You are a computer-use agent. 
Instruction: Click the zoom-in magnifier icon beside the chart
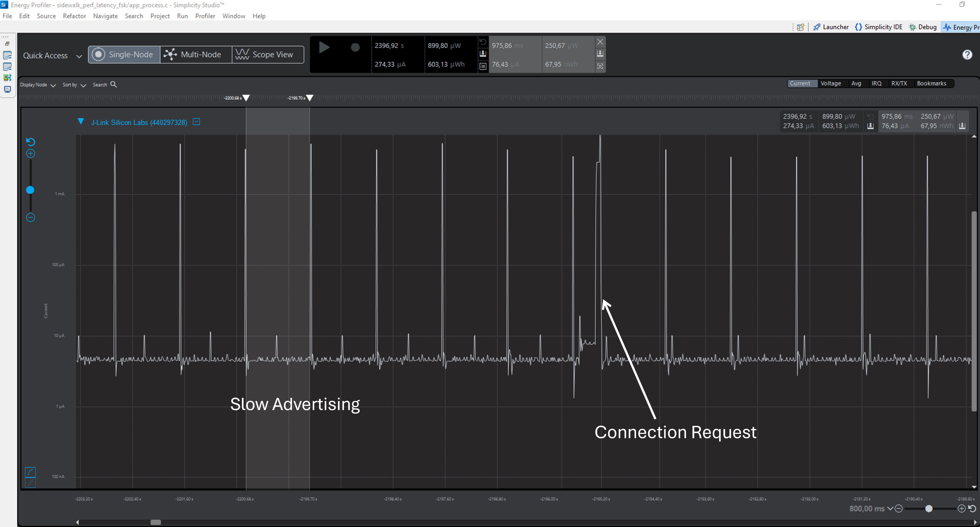(x=30, y=153)
